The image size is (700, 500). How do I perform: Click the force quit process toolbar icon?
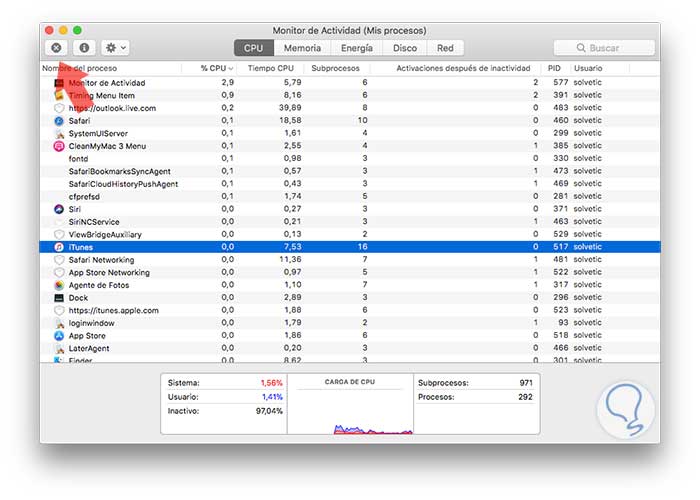[x=56, y=48]
